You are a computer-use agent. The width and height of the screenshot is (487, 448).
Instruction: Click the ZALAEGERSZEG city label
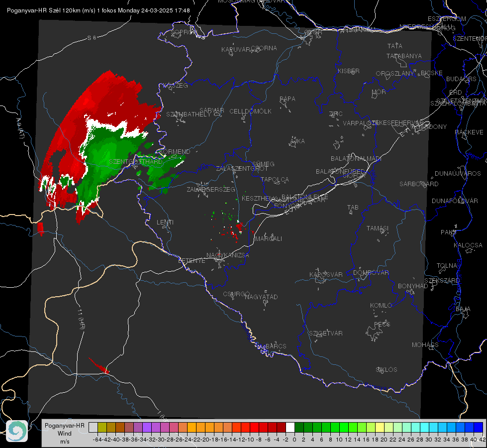pos(210,189)
